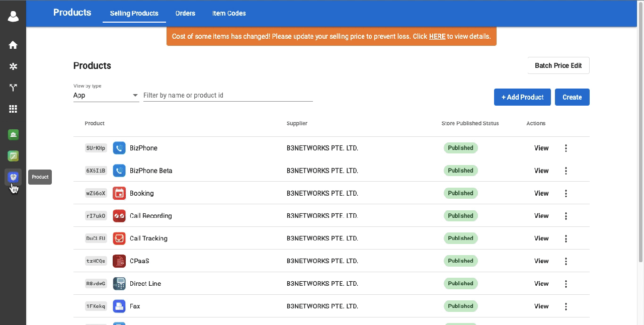The width and height of the screenshot is (644, 325).
Task: Open the apps grid sidebar icon
Action: point(13,109)
